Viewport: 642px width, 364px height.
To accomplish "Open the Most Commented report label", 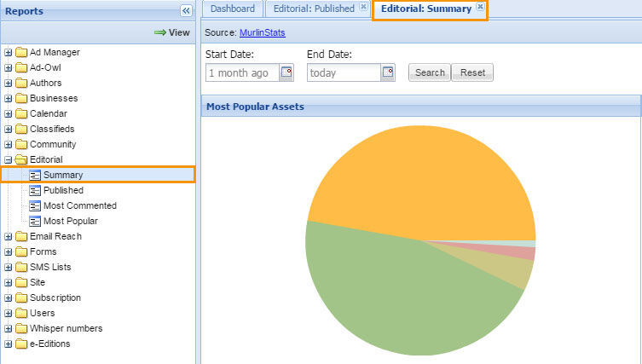I will (x=80, y=206).
